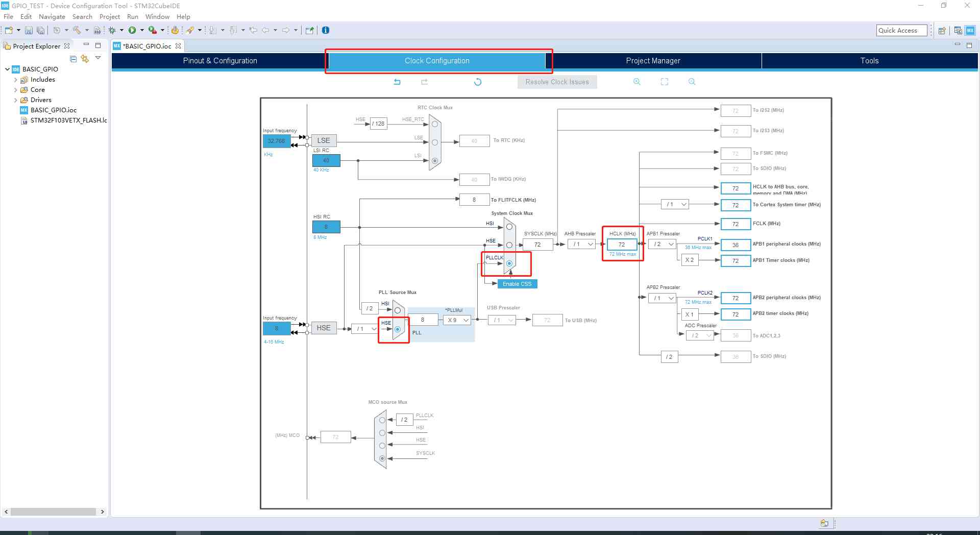980x535 pixels.
Task: Click the Open Perspective icon
Action: click(942, 31)
